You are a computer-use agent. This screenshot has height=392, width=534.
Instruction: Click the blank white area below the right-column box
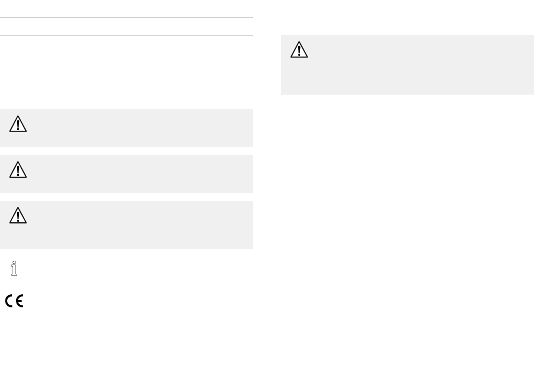(407, 225)
